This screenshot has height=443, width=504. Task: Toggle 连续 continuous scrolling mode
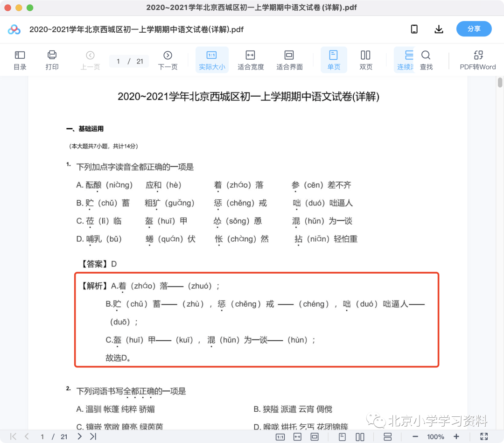click(x=405, y=60)
